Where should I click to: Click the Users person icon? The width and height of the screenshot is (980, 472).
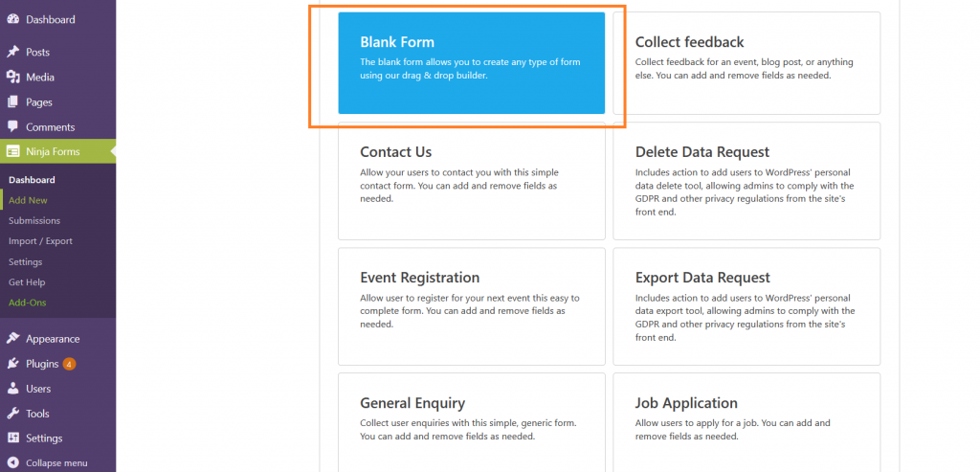point(12,389)
